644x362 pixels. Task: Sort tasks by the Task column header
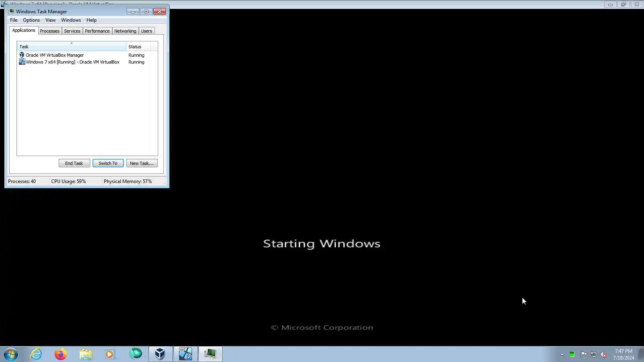coord(72,46)
